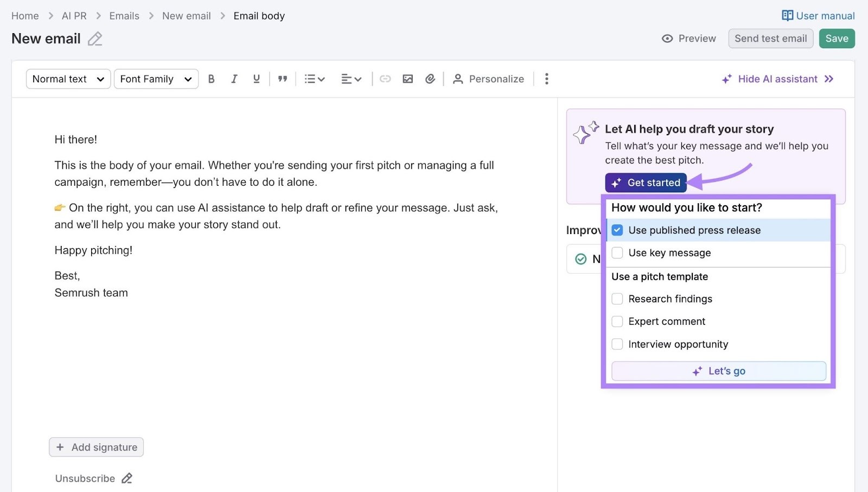Attach a file with the paperclip icon
The image size is (868, 492).
[430, 79]
